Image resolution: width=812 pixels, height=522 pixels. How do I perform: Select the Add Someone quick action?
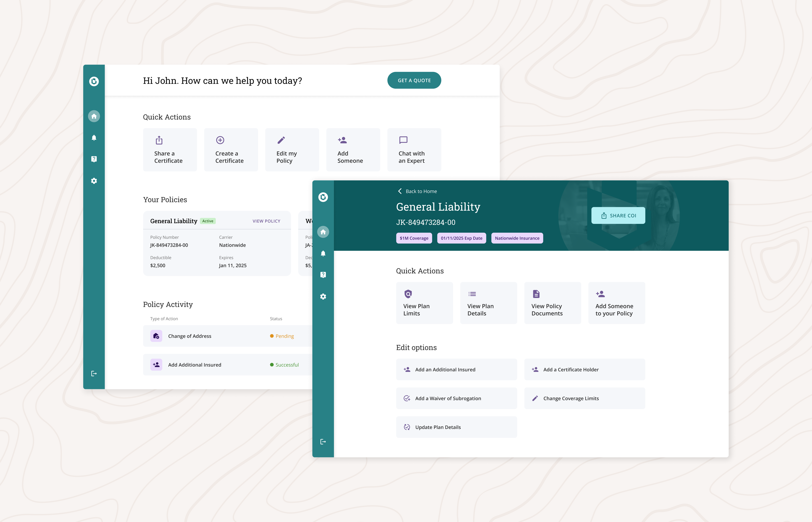(353, 149)
